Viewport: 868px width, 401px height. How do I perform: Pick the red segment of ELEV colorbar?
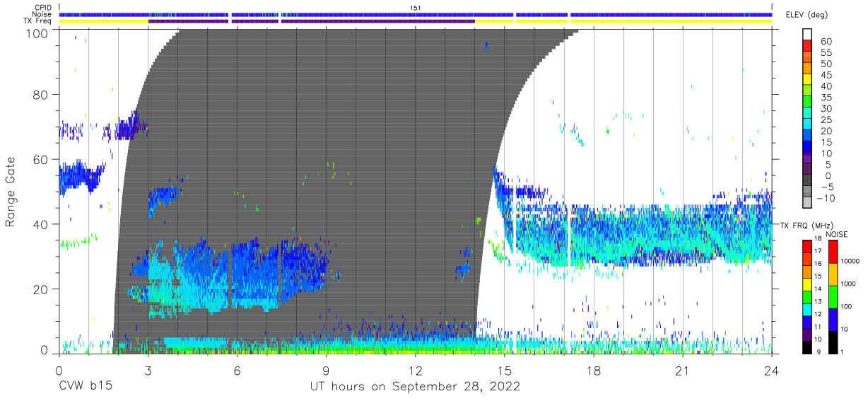(807, 47)
